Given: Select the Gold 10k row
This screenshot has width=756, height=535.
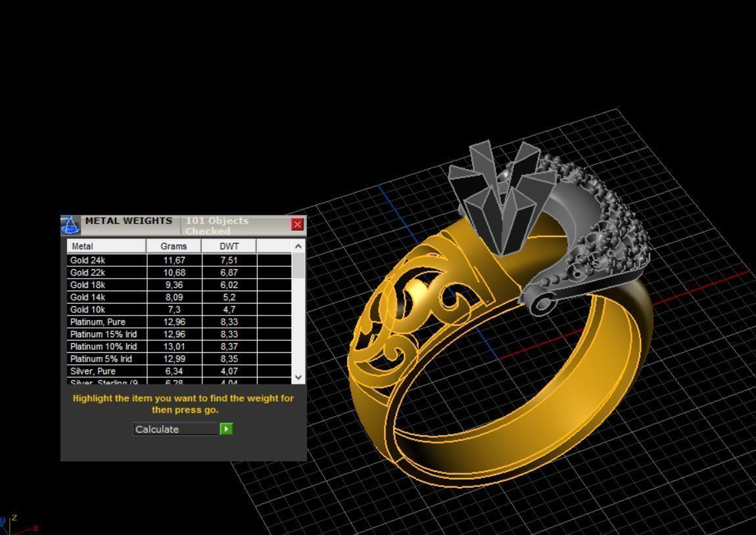Looking at the screenshot, I should [x=179, y=310].
